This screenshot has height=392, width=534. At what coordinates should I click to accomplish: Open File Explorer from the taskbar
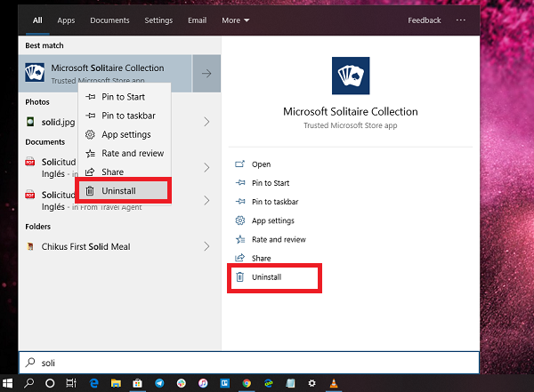click(x=115, y=383)
